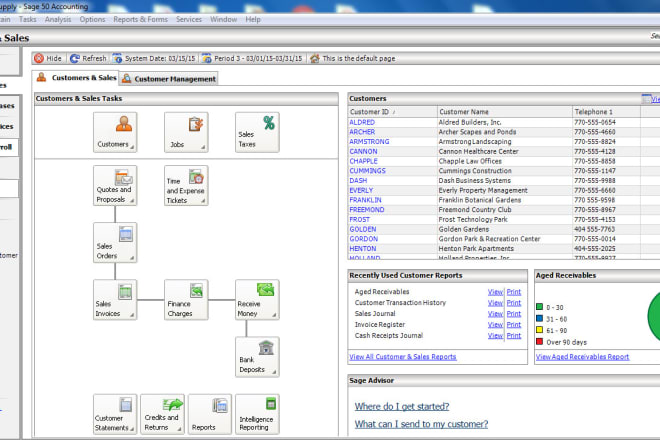Open the Bank Deposits task

tap(257, 357)
